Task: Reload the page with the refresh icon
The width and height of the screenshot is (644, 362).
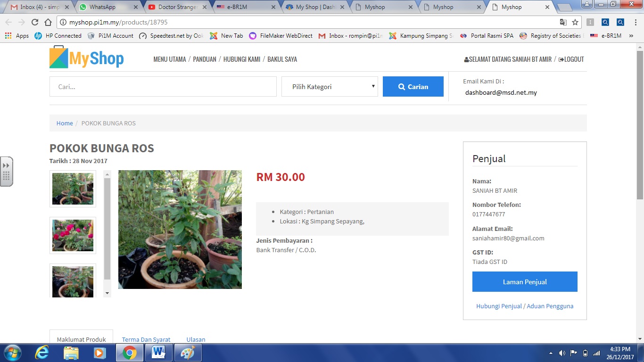Action: point(35,22)
